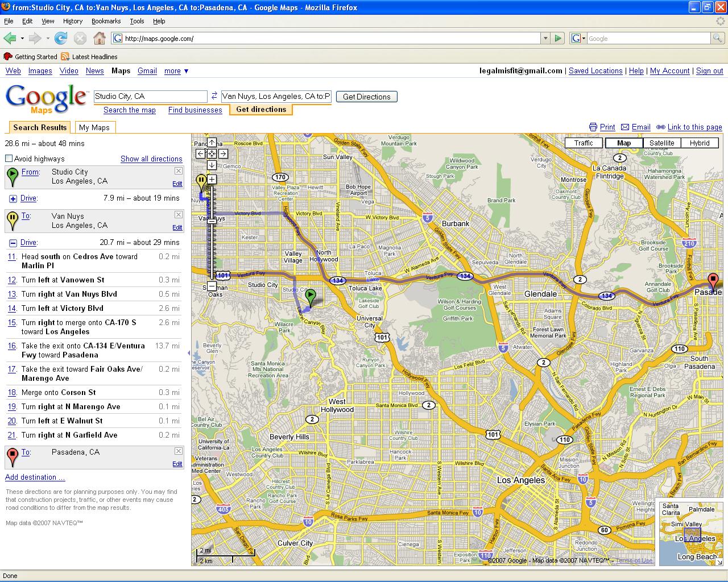Open the more services dropdown
Screen dimensions: 728x582
pyautogui.click(x=176, y=71)
